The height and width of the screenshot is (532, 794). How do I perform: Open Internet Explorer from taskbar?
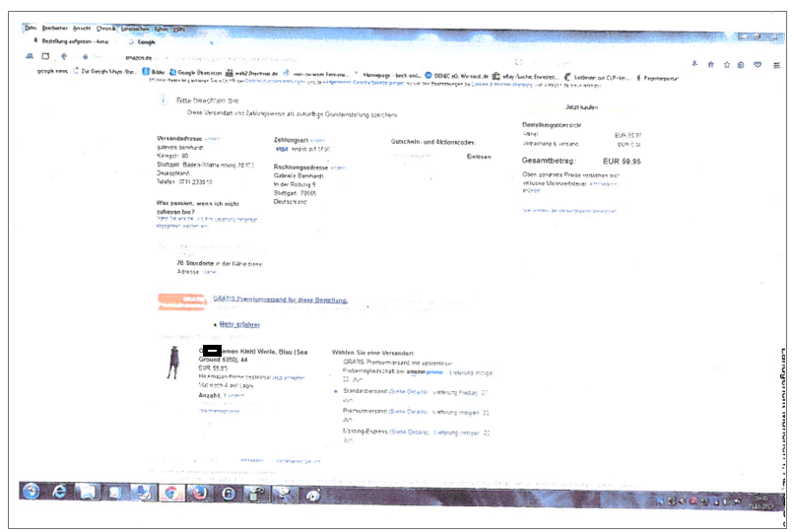tap(60, 492)
